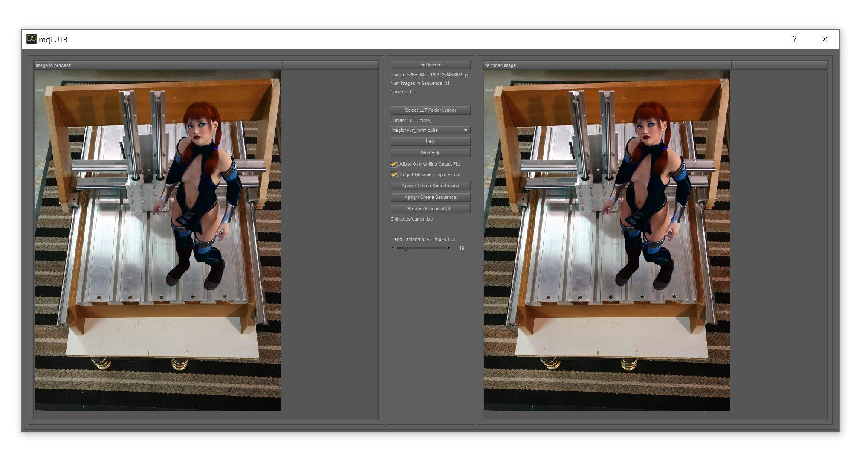Open the magichour_norm.cube LUT dropdown
The image size is (868, 465).
point(426,131)
